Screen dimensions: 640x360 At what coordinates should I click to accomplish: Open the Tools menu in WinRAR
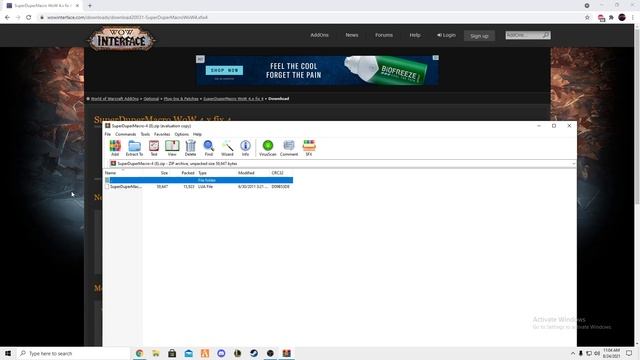point(145,134)
